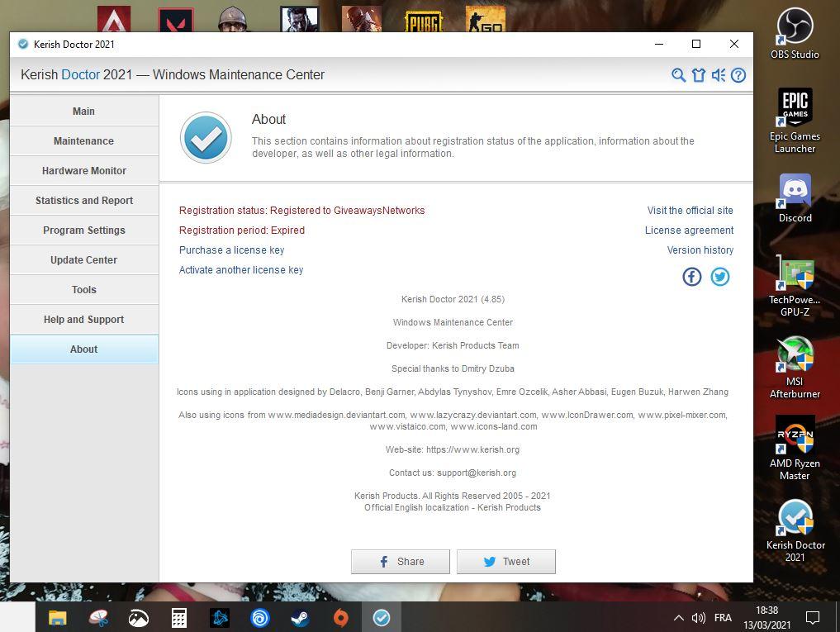
Task: Open the OBS Studio desktop shortcut
Action: click(795, 33)
